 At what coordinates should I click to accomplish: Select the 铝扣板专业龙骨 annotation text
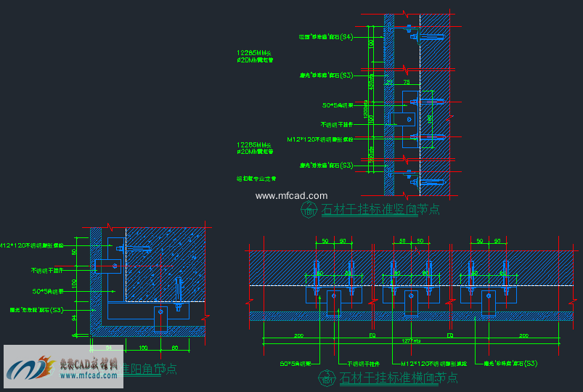click(x=256, y=179)
